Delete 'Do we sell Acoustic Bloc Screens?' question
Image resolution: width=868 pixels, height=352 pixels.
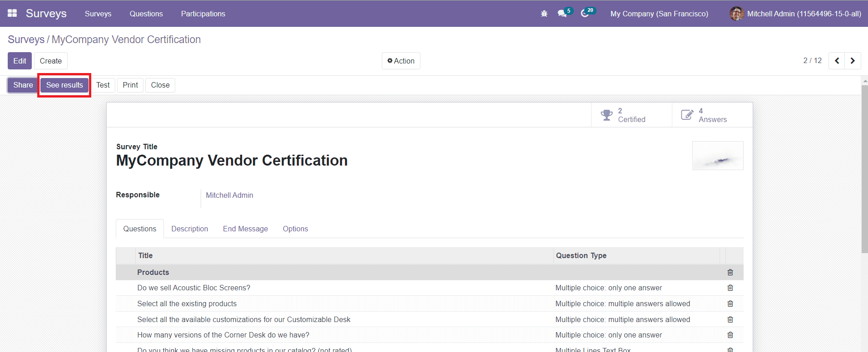730,288
